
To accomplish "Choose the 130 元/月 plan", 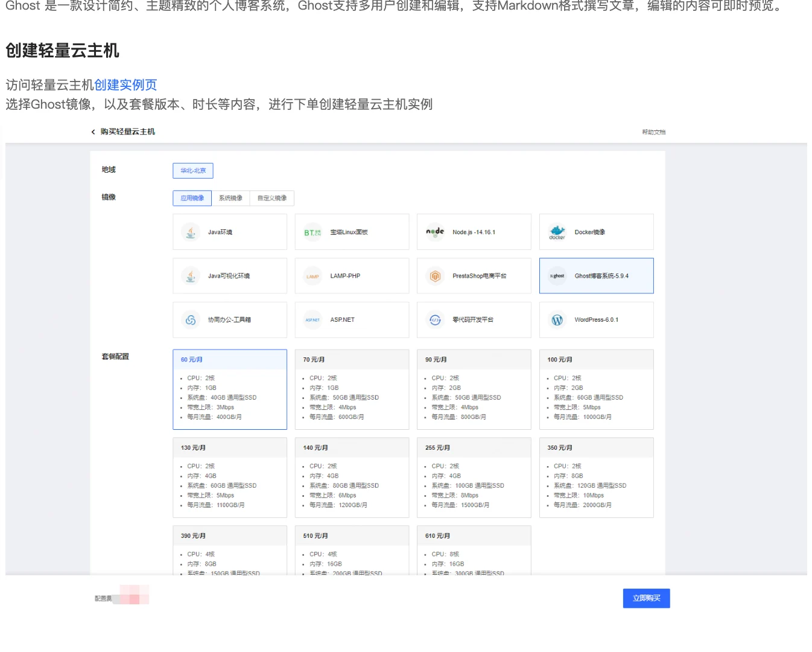I will [x=230, y=478].
